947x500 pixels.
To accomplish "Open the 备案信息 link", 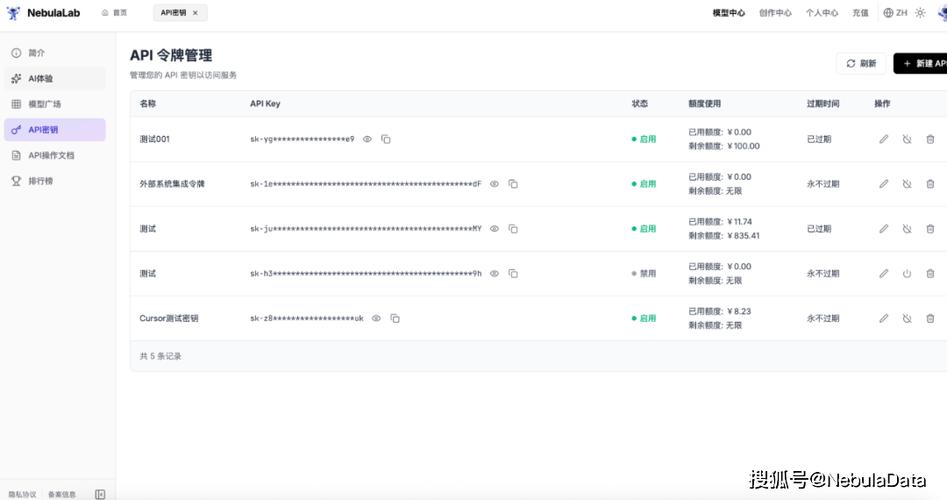I will [x=62, y=495].
